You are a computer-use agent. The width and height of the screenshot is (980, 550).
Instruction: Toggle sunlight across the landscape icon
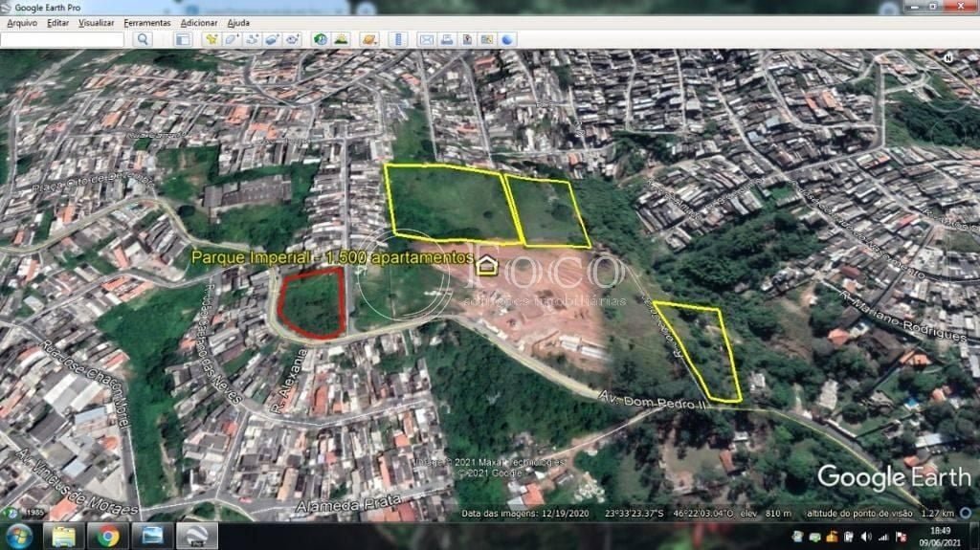pos(341,39)
